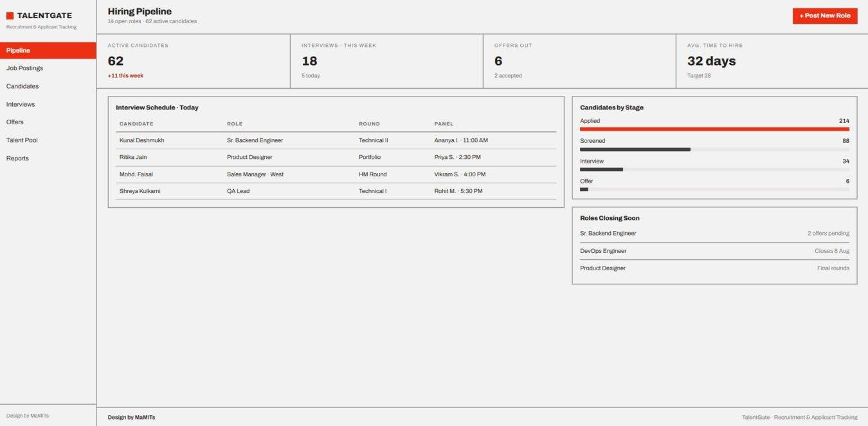Screen dimensions: 868x426
Task: Click the 'Final rounds' status
Action: click(833, 268)
